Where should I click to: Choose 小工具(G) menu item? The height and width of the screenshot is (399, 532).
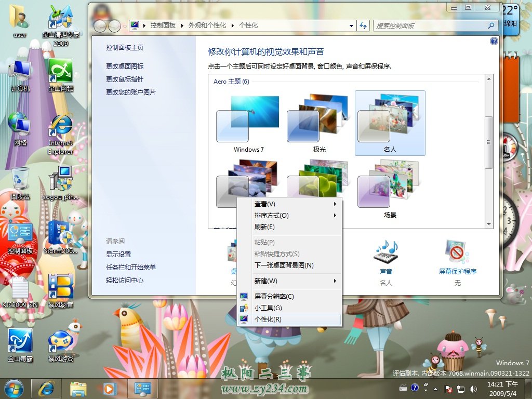pyautogui.click(x=289, y=308)
